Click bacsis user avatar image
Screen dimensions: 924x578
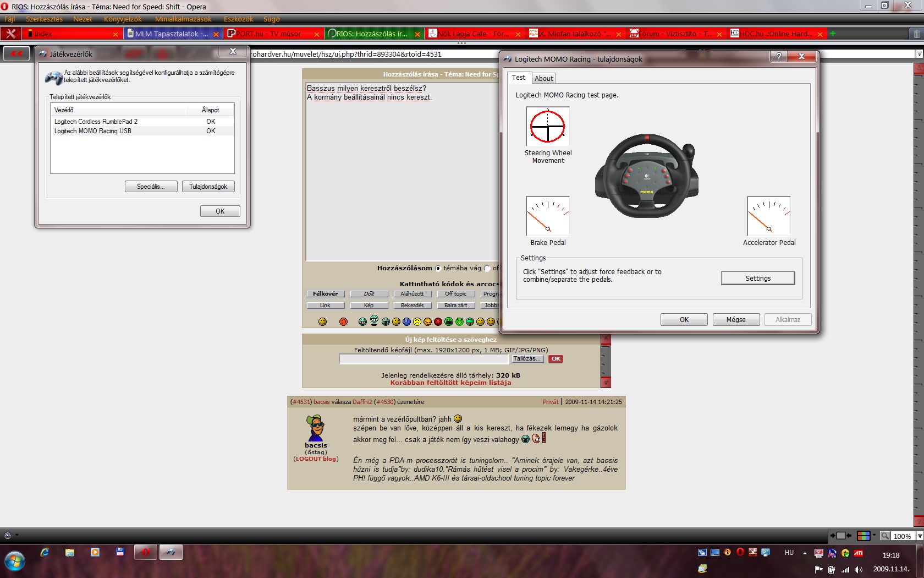pyautogui.click(x=316, y=428)
